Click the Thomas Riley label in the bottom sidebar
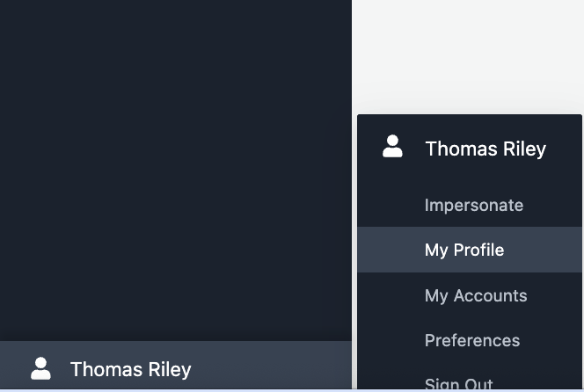584x392 pixels. click(x=130, y=370)
